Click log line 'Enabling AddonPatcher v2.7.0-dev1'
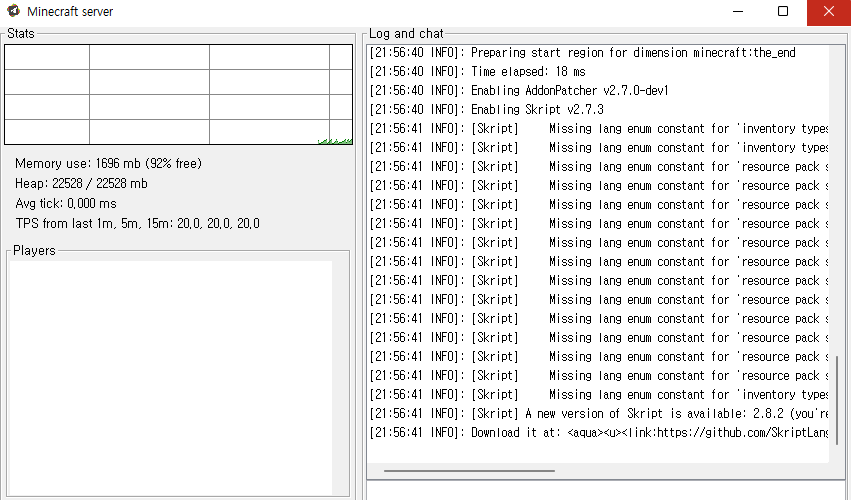Image resolution: width=851 pixels, height=500 pixels. pos(519,91)
